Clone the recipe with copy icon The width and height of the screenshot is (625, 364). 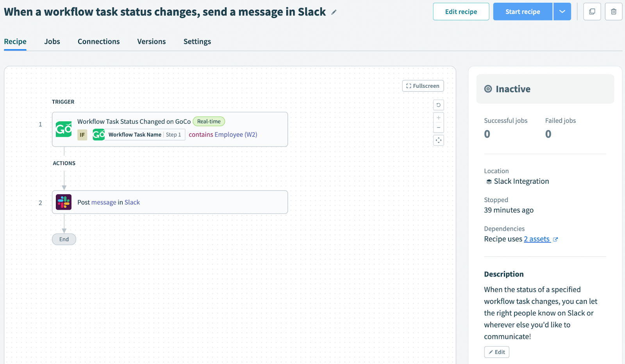[592, 12]
